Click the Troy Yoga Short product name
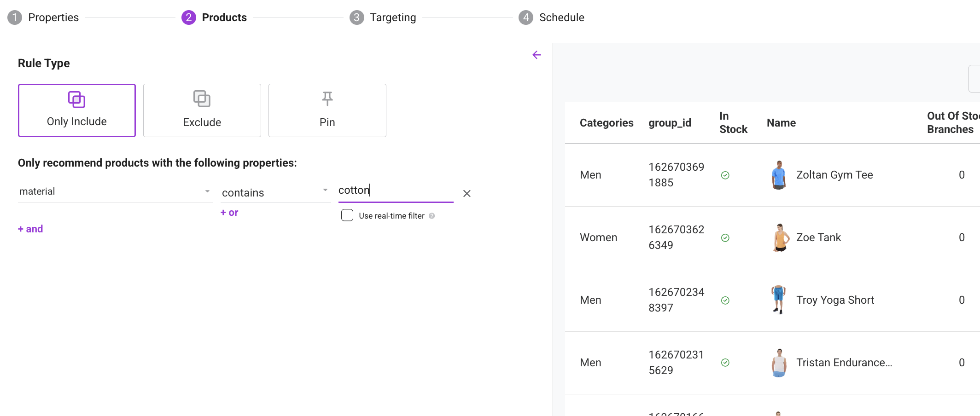 tap(835, 300)
